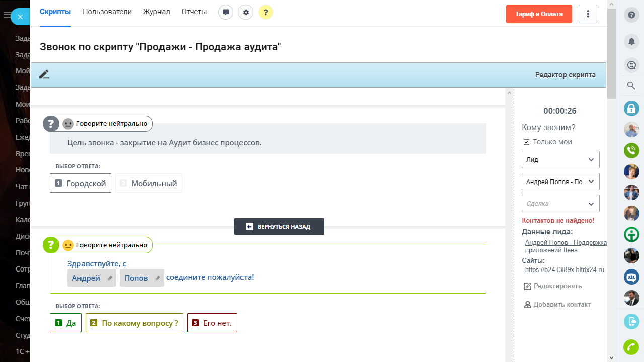The height and width of the screenshot is (362, 644).
Task: Expand the Андрей Попов lead selector
Action: (x=560, y=182)
